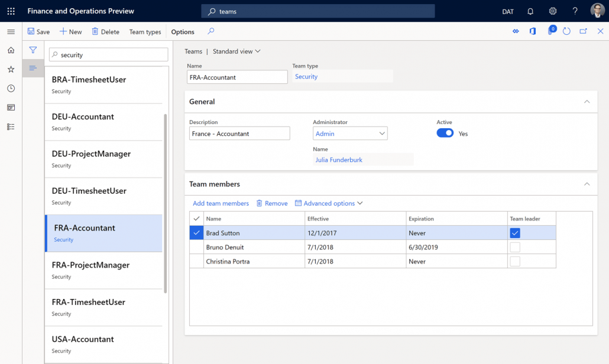The image size is (609, 364).
Task: Open the workspaces icon in the sidebar
Action: (x=10, y=107)
